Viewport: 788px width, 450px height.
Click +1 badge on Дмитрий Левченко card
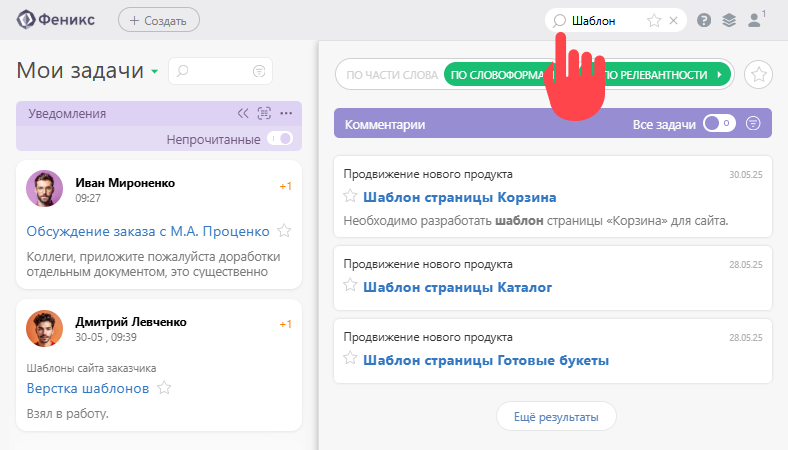[285, 324]
